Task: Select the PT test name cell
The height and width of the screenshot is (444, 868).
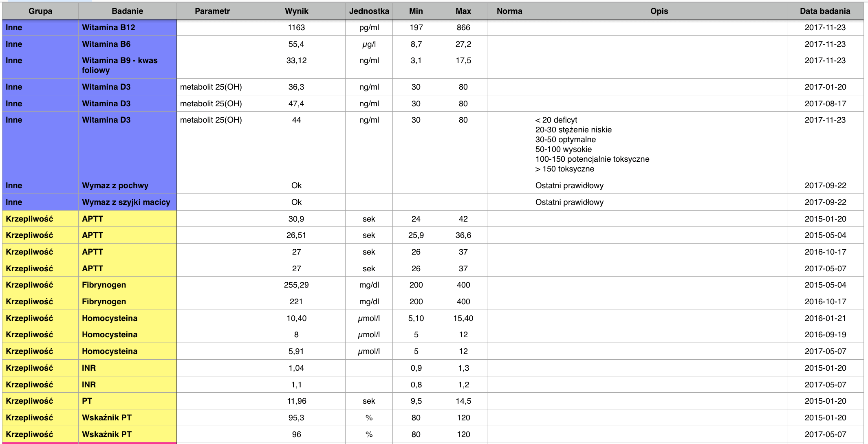Action: (128, 401)
